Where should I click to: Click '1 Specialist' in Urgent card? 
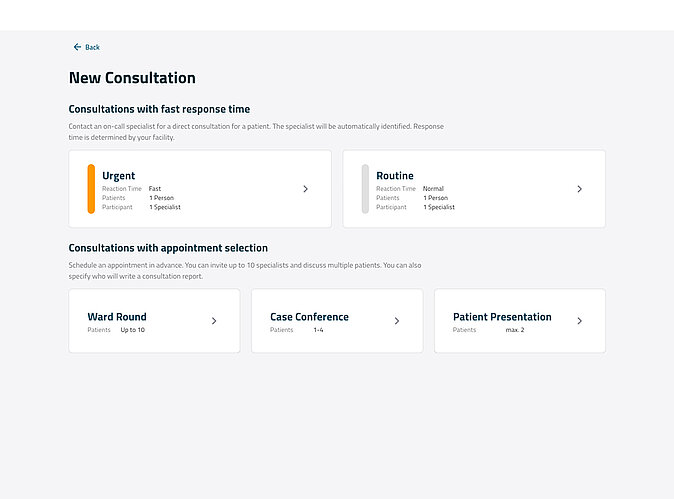point(165,207)
